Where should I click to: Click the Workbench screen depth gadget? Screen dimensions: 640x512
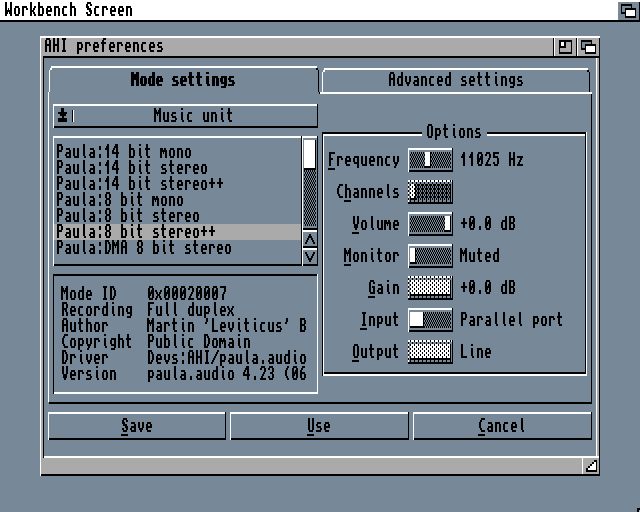(628, 10)
